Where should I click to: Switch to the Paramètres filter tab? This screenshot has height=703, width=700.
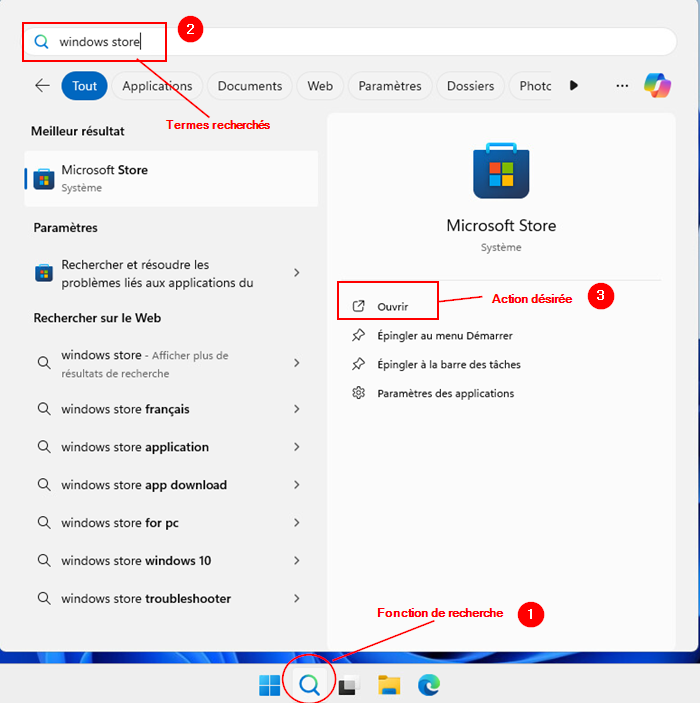pos(390,86)
